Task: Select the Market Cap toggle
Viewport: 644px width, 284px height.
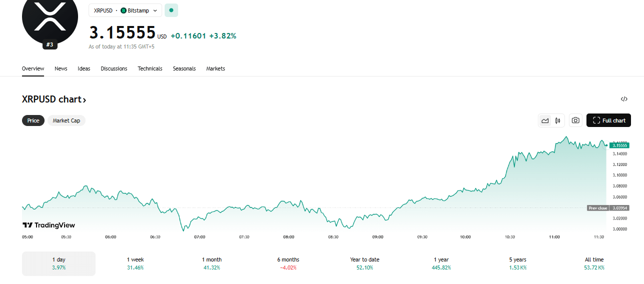Action: [x=67, y=120]
